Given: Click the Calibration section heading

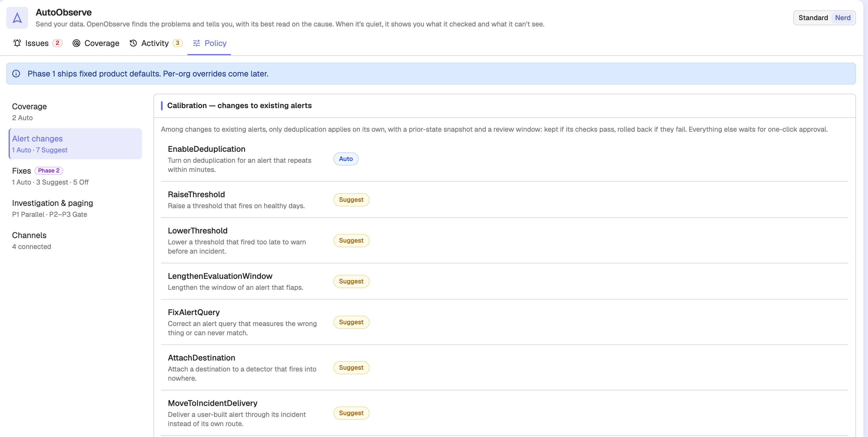Looking at the screenshot, I should point(239,106).
